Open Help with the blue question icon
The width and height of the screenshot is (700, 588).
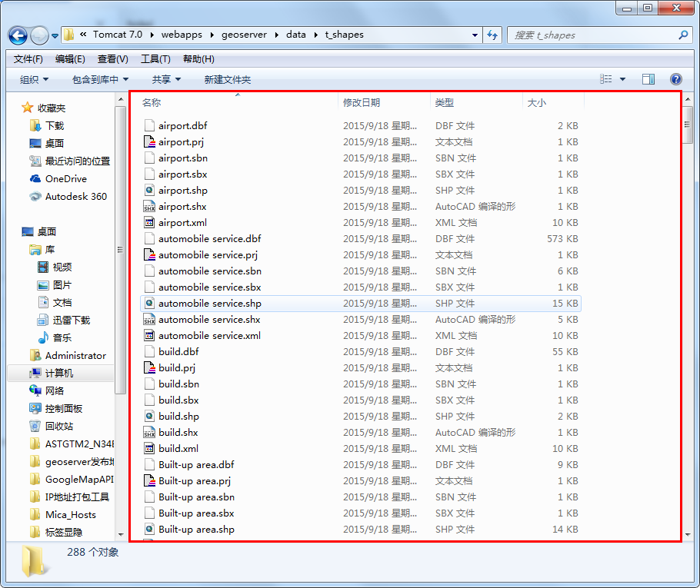(676, 79)
